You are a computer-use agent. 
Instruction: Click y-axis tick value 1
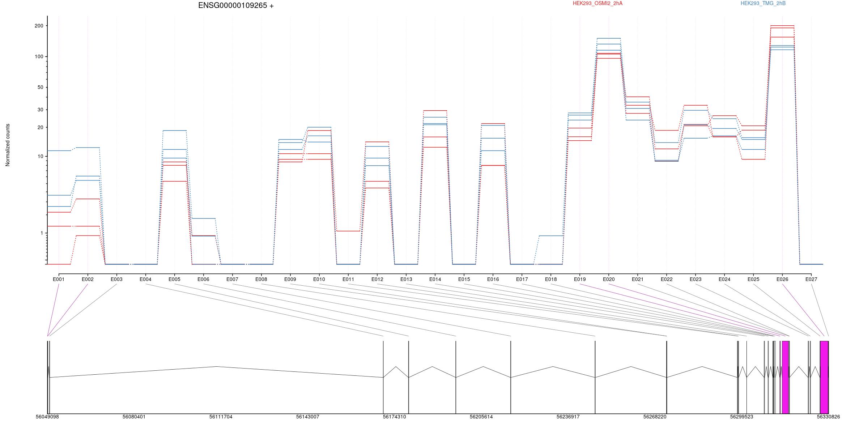click(42, 233)
